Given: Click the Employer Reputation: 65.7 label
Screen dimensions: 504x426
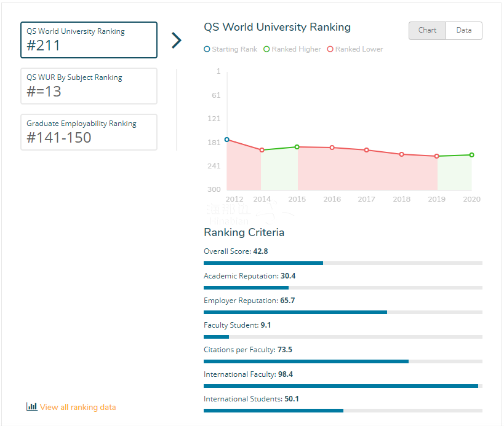Looking at the screenshot, I should [x=249, y=301].
